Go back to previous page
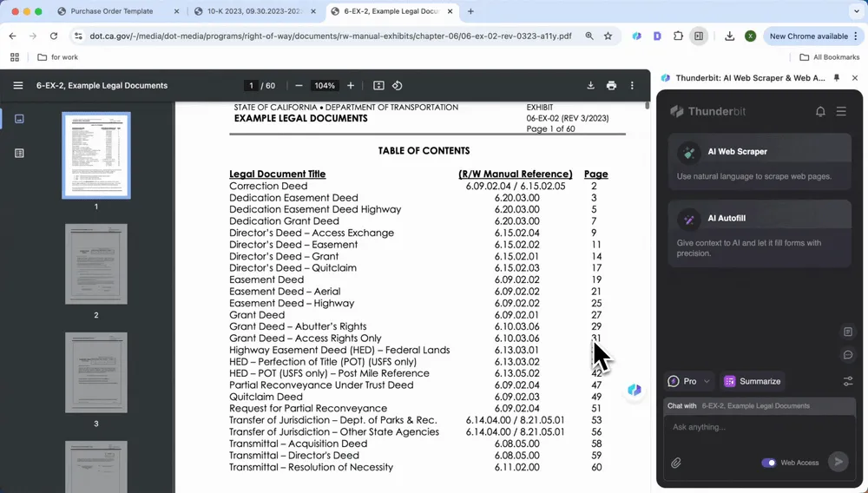This screenshot has height=493, width=868. [13, 36]
